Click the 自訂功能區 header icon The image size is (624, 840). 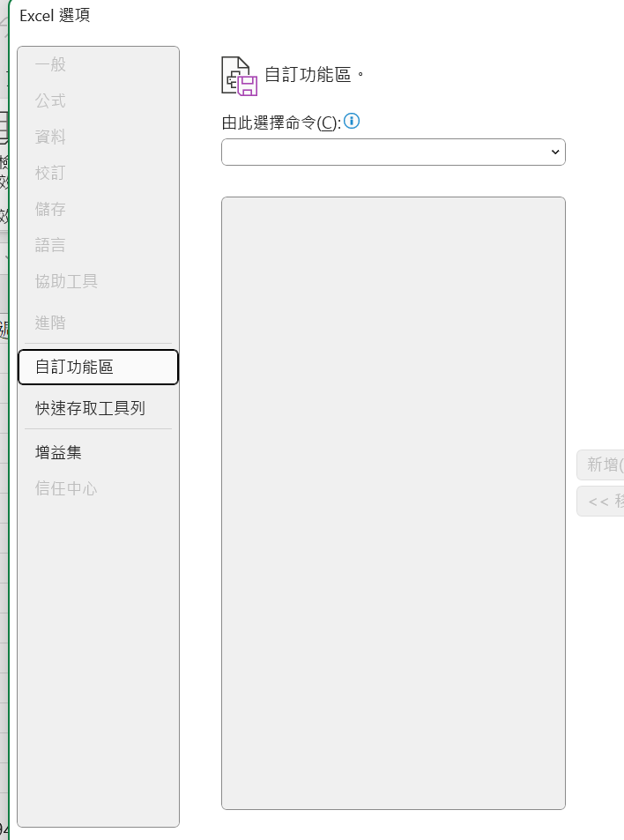click(x=240, y=76)
